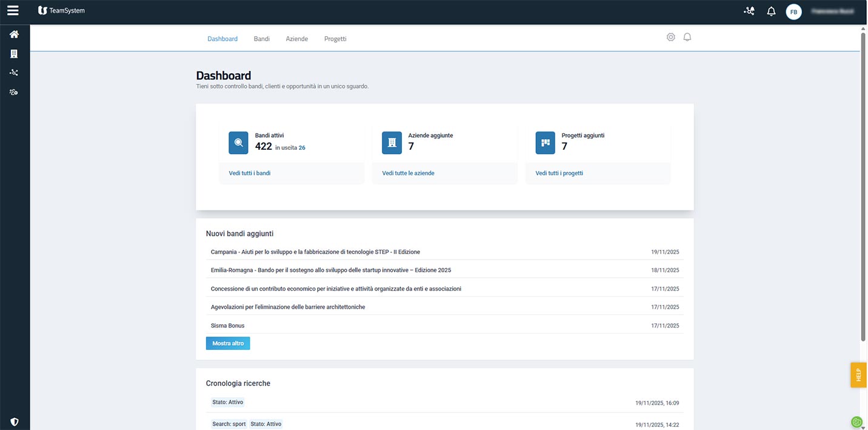The width and height of the screenshot is (868, 430).
Task: Open the Vedi tutti i bandi link
Action: click(250, 173)
